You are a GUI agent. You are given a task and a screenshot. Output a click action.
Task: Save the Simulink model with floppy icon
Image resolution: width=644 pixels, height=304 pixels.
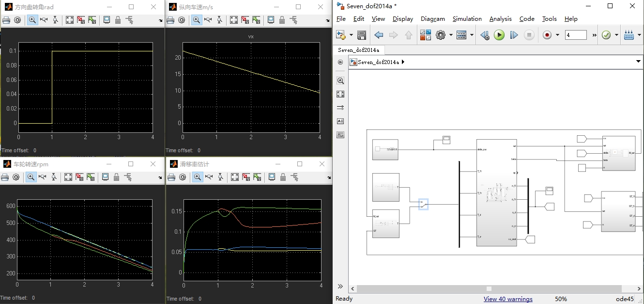click(x=362, y=35)
